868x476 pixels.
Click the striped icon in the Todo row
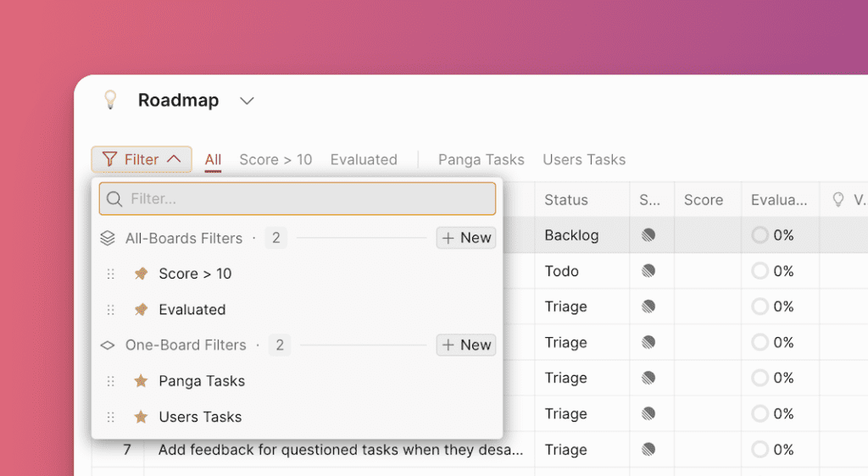648,271
